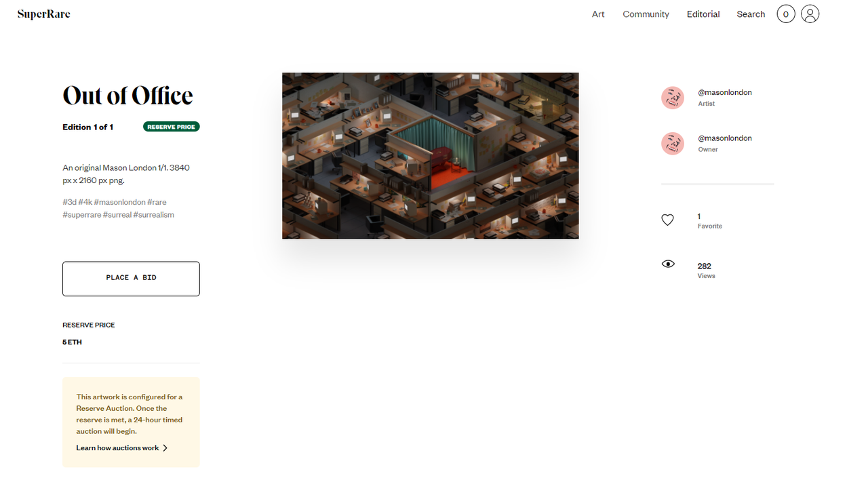Image resolution: width=868 pixels, height=480 pixels.
Task: Open the Editorial menu
Action: (x=703, y=14)
